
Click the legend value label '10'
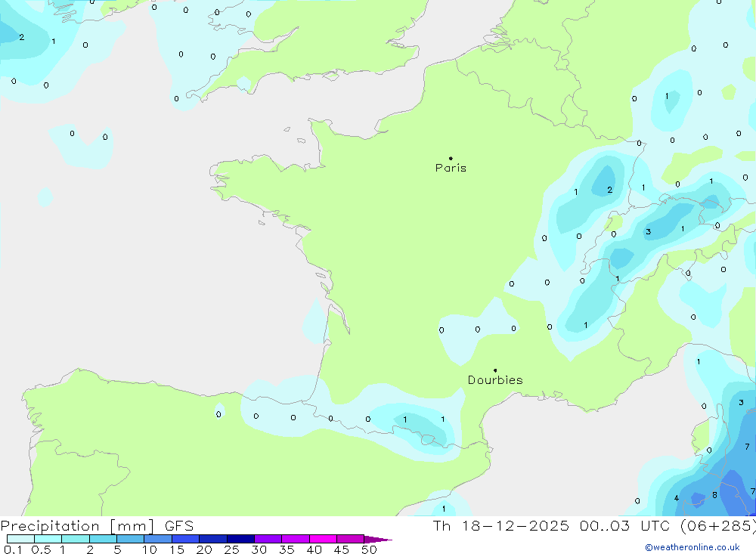click(150, 549)
